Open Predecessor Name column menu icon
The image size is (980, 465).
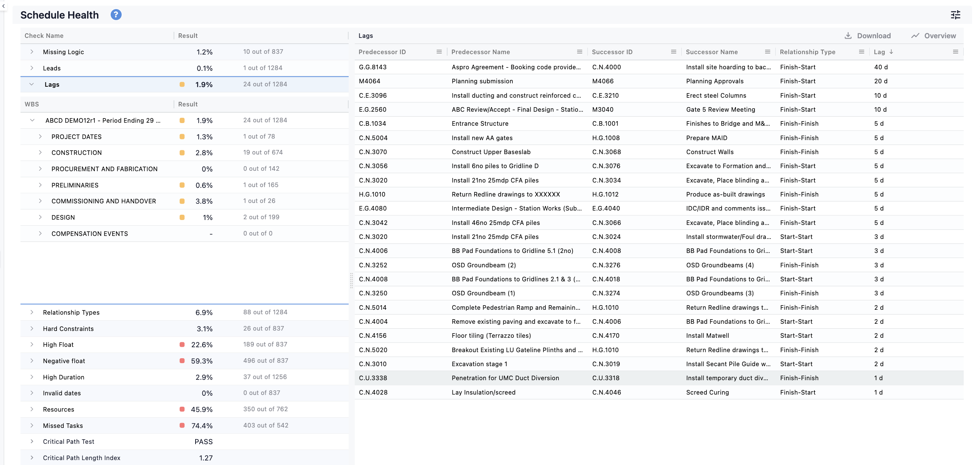(579, 52)
